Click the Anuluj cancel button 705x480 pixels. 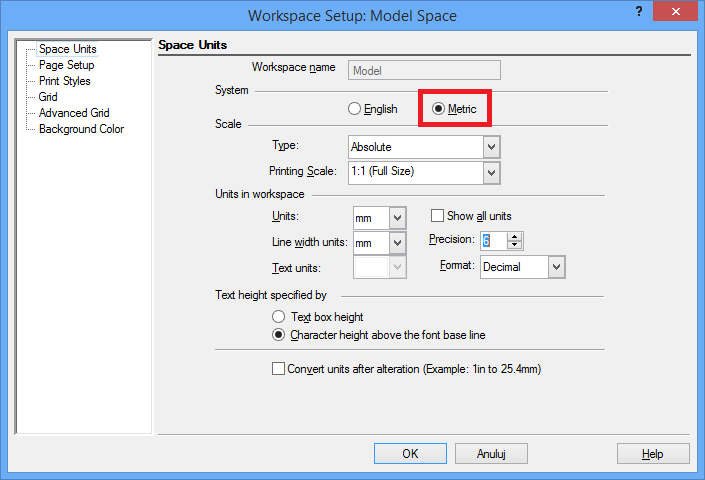click(491, 453)
